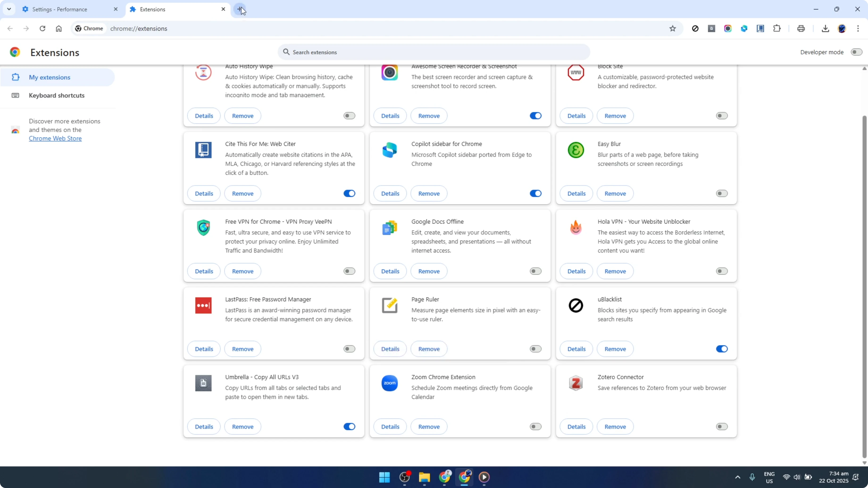
Task: Open the Awesome Screen Recorder toolbar icon
Action: coord(728,29)
